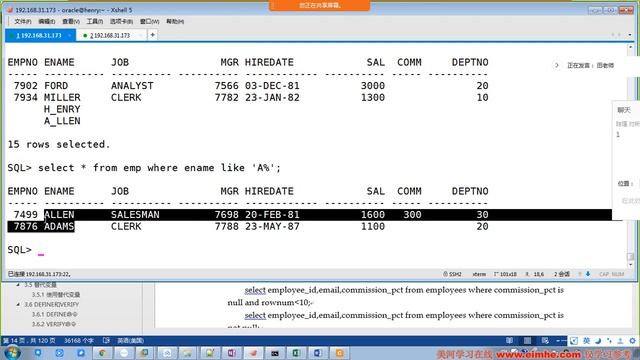
Task: Click the 2 sessions count in status bar
Action: point(562,274)
